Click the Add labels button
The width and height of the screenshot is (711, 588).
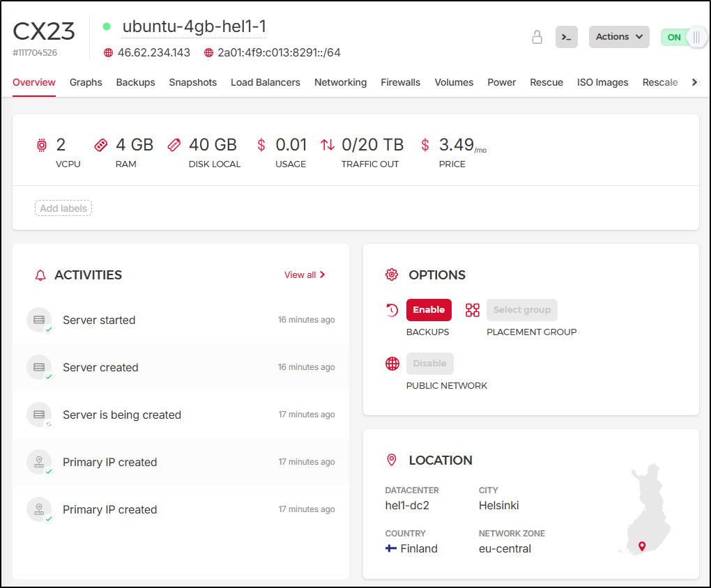coord(63,208)
